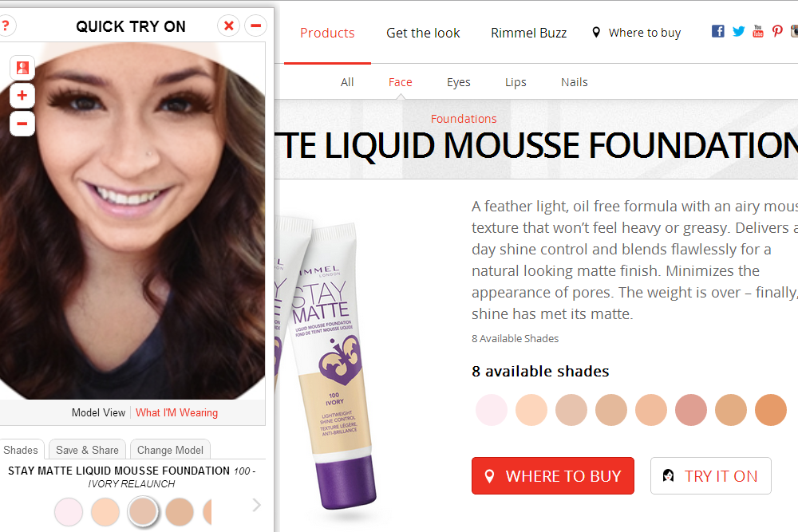Image resolution: width=798 pixels, height=532 pixels.
Task: Open the Save & Share tab
Action: click(87, 450)
